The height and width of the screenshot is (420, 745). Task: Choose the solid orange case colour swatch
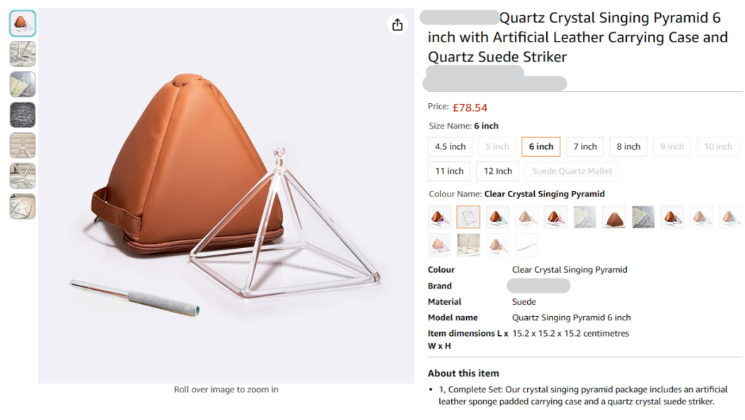click(x=614, y=217)
